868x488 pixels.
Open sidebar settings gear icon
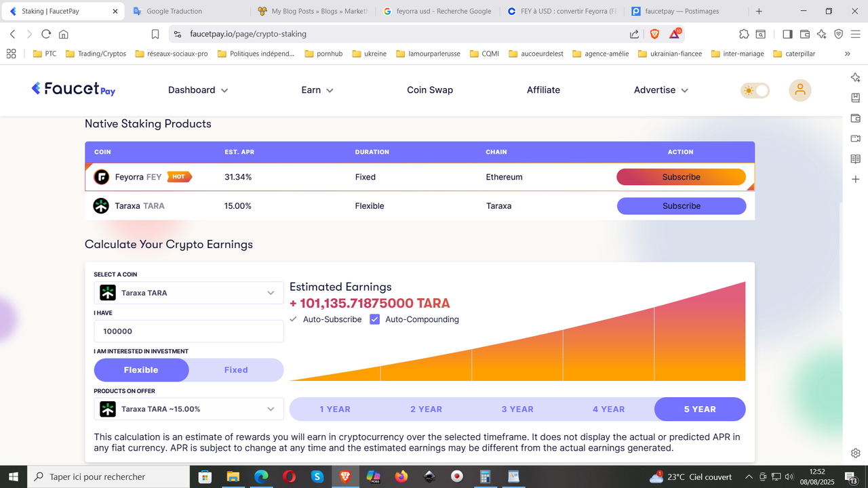(x=856, y=453)
